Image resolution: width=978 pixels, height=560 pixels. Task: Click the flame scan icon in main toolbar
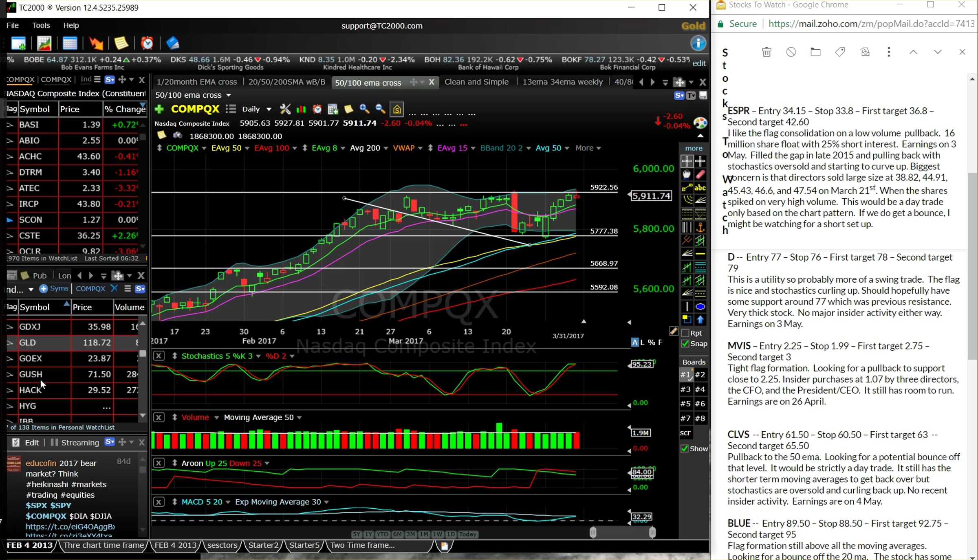96,43
